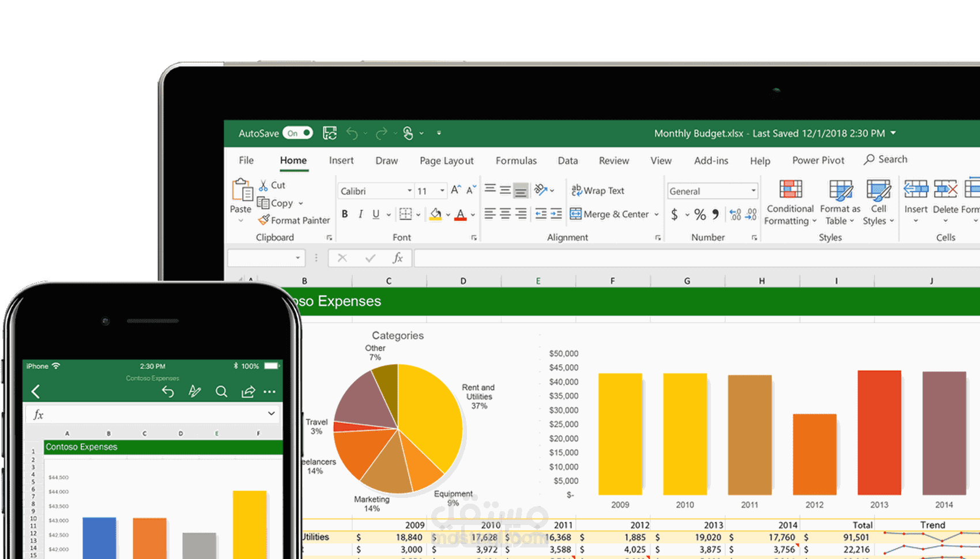Open the font size 11 dropdown
Image resolution: width=980 pixels, height=559 pixels.
(x=442, y=191)
